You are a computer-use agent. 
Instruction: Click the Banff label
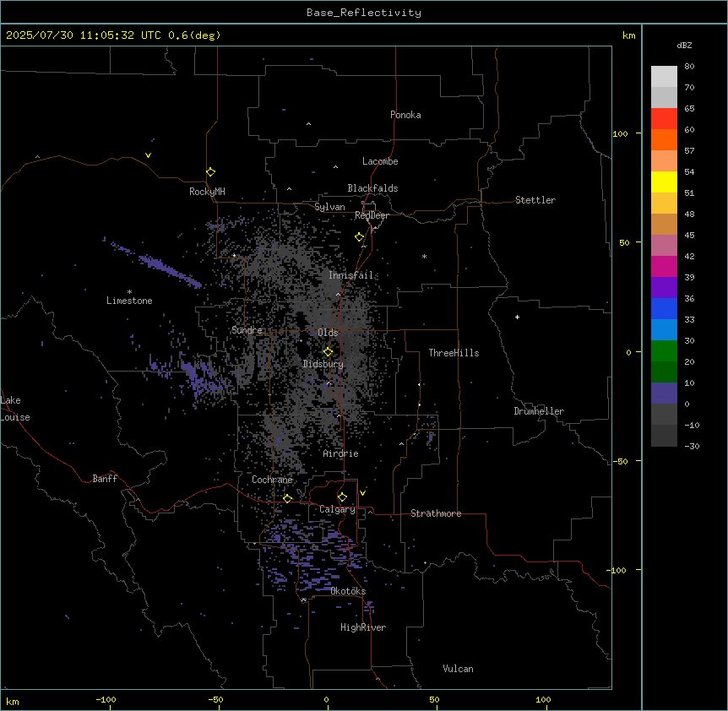tap(105, 479)
